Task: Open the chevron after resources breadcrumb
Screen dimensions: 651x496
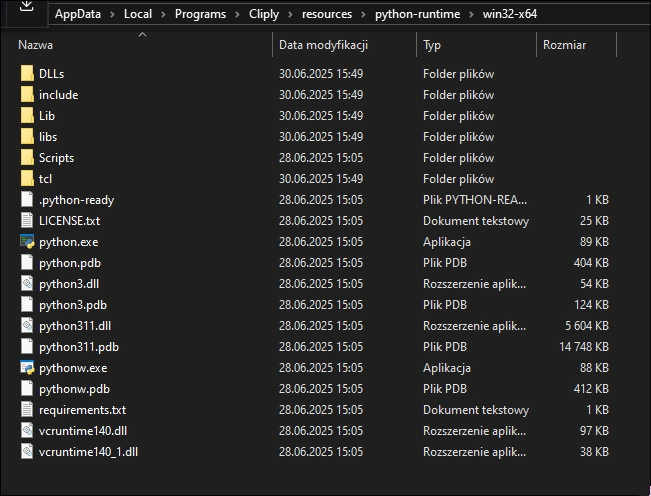Action: [361, 14]
